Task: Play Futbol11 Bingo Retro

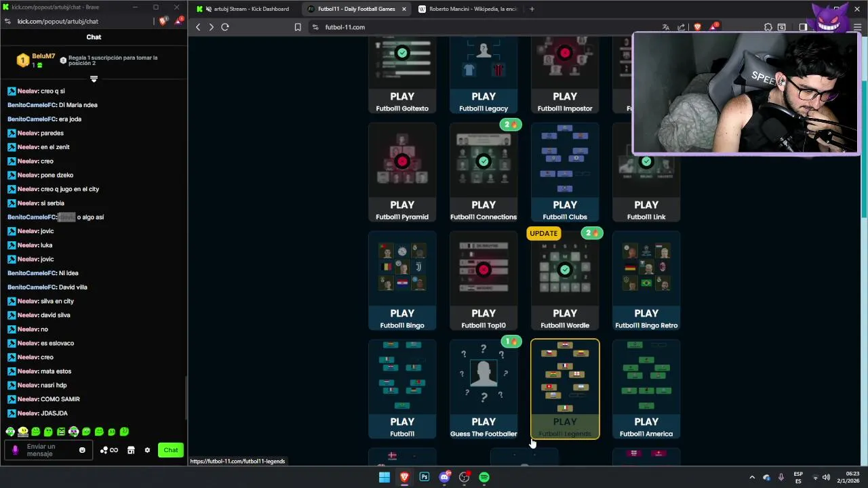Action: (x=646, y=281)
